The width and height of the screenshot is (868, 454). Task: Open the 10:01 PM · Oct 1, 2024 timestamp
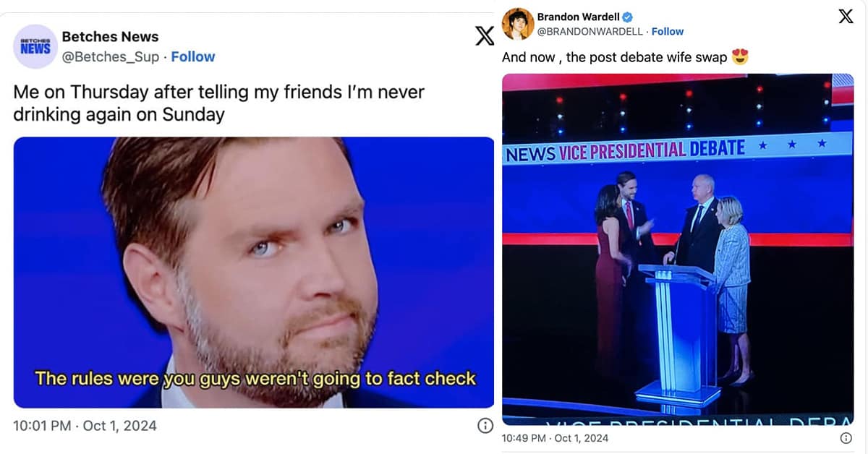(x=85, y=426)
